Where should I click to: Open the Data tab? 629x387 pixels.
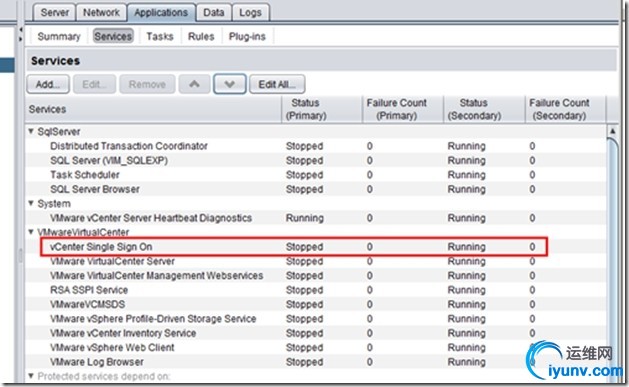point(213,12)
